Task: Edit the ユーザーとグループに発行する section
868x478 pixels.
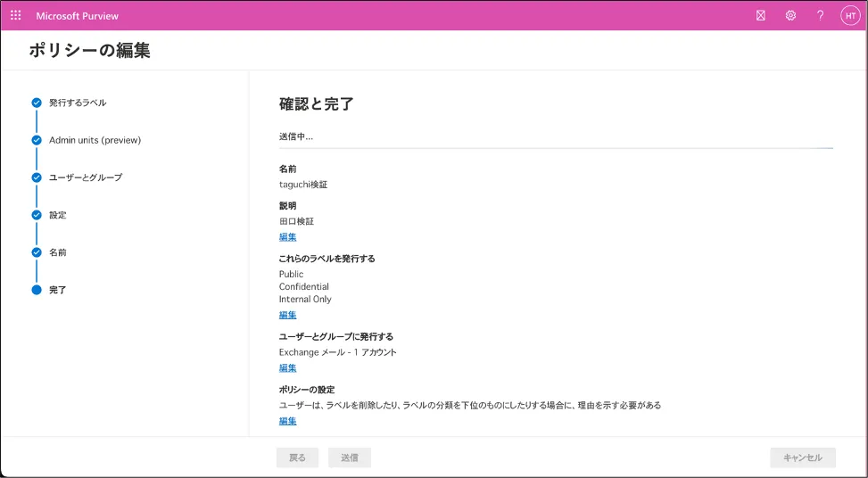Action: [287, 367]
